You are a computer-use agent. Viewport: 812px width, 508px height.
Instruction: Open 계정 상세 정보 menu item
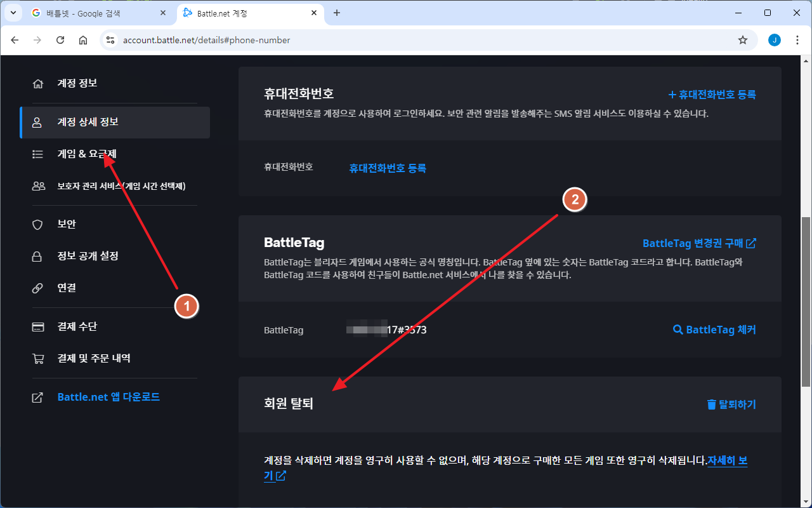pyautogui.click(x=115, y=122)
